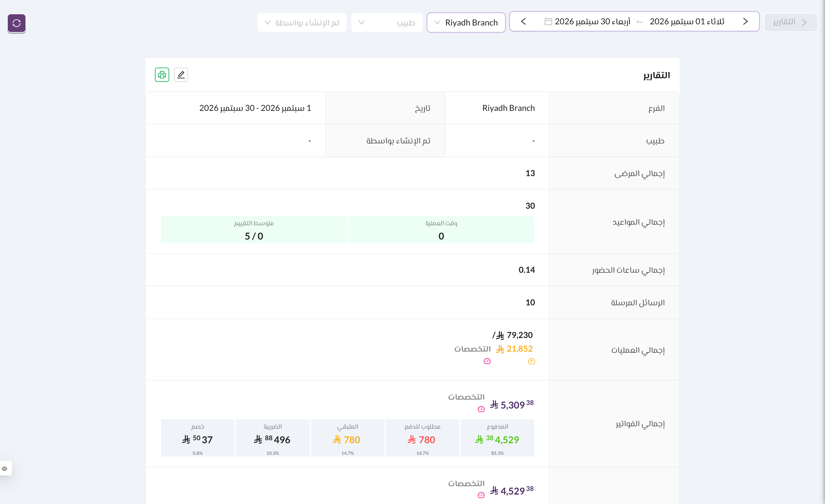Click the pencil edit icon in the report header
This screenshot has height=504, width=825.
(x=181, y=75)
